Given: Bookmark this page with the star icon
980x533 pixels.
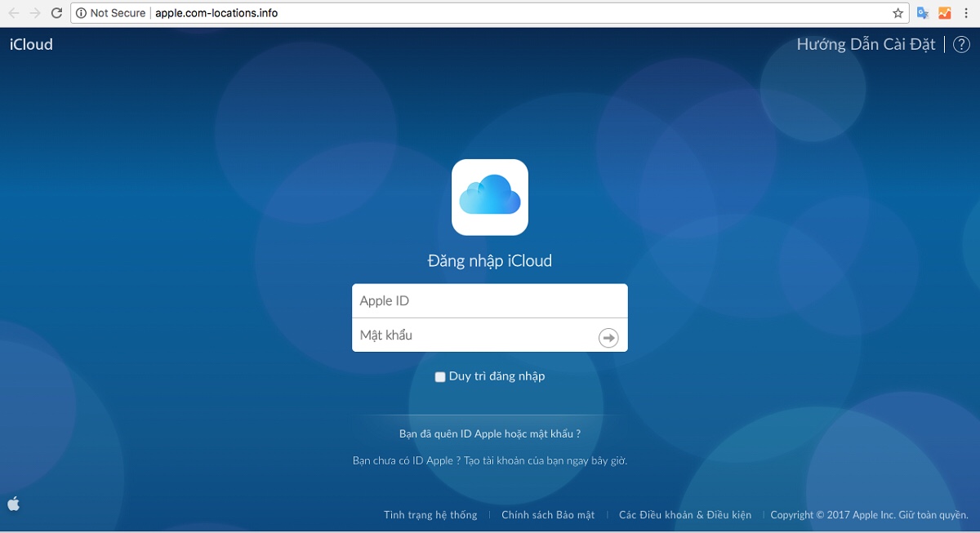Looking at the screenshot, I should click(x=898, y=13).
